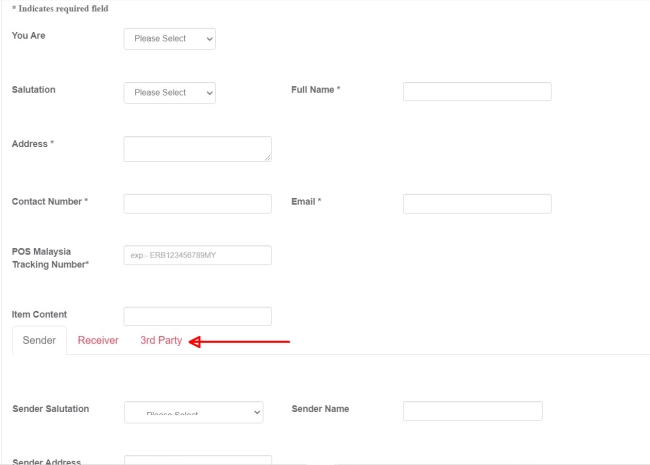Click the Item Content input field
Image resolution: width=650 pixels, height=465 pixels.
[197, 316]
